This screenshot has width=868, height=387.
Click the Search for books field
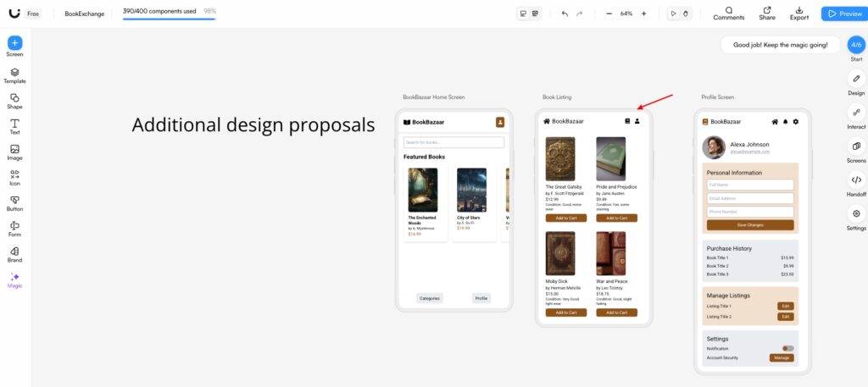coord(454,142)
